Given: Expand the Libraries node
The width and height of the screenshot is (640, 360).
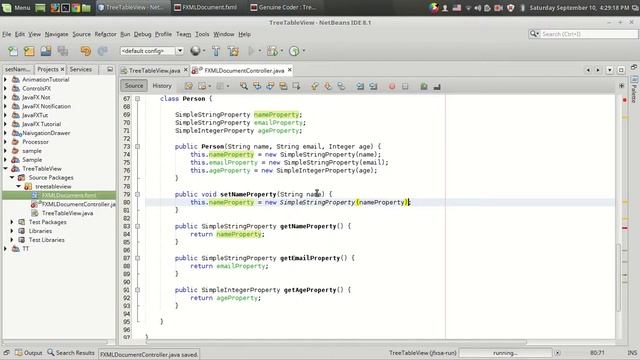Looking at the screenshot, I should pos(12,231).
